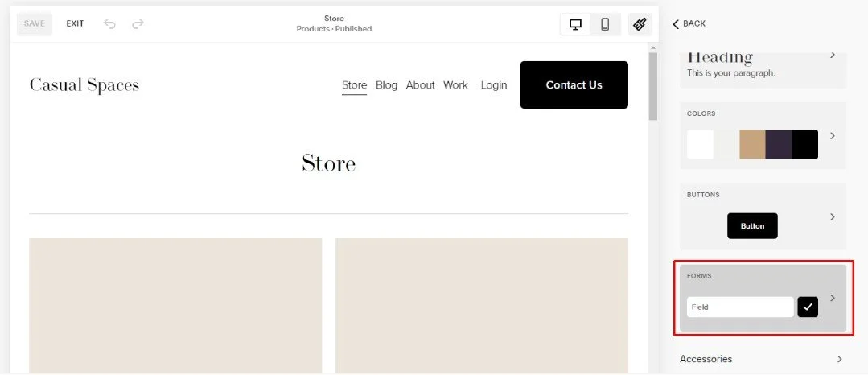Open the Store nav link
Viewport: 868px width, 375px height.
tap(354, 85)
